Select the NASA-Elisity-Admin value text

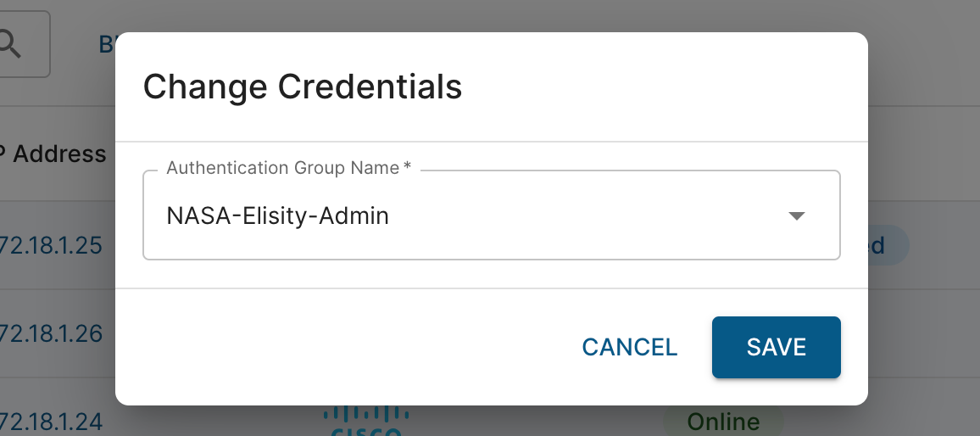(277, 215)
